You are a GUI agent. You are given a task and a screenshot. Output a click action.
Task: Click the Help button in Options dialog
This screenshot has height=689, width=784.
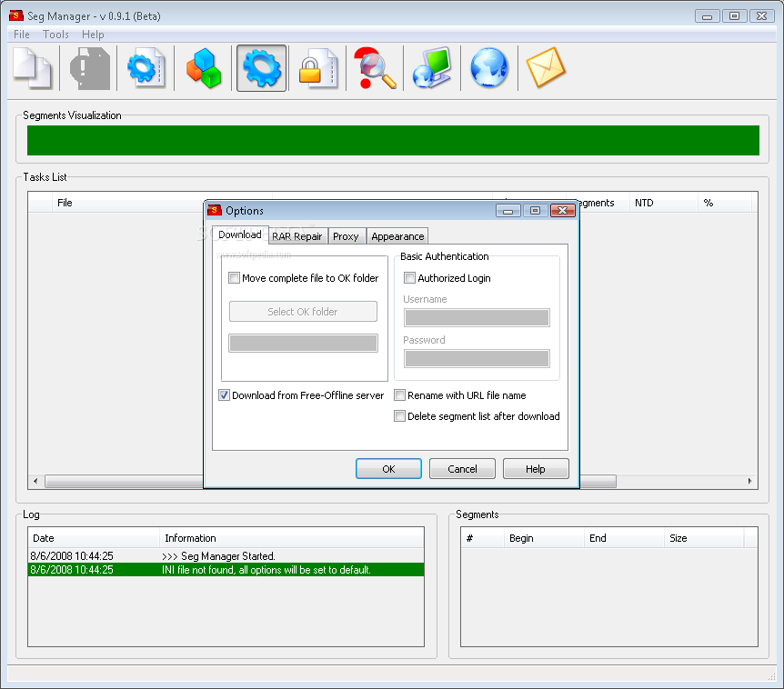click(x=536, y=469)
